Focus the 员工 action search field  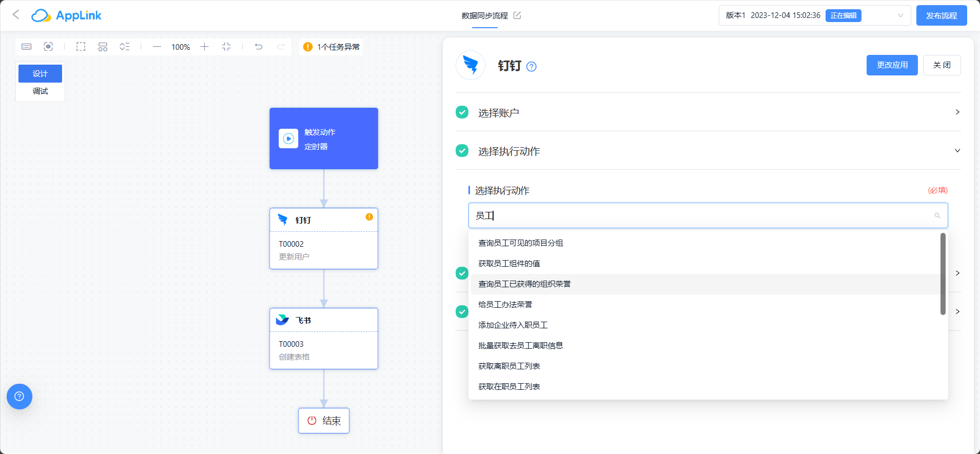708,215
